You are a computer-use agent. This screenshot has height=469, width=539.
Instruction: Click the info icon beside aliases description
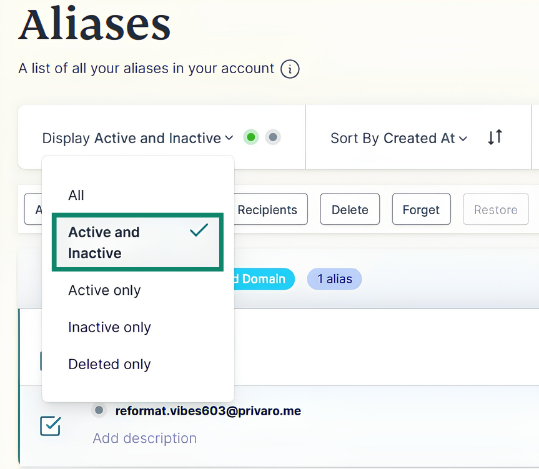(x=290, y=69)
